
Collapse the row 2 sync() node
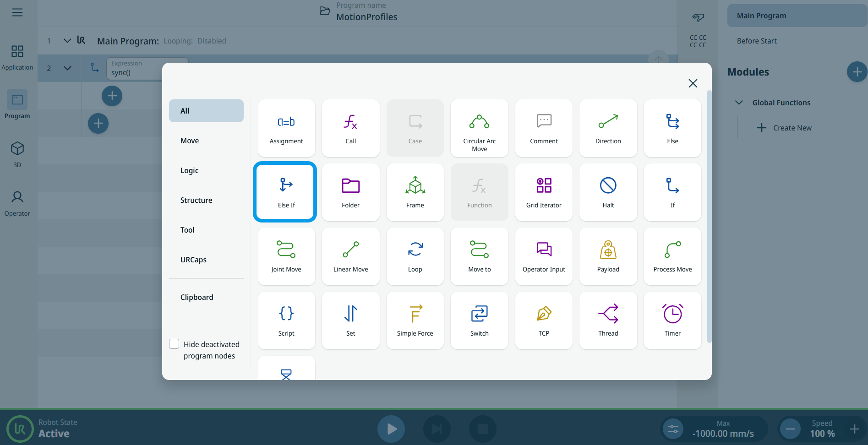pyautogui.click(x=67, y=68)
